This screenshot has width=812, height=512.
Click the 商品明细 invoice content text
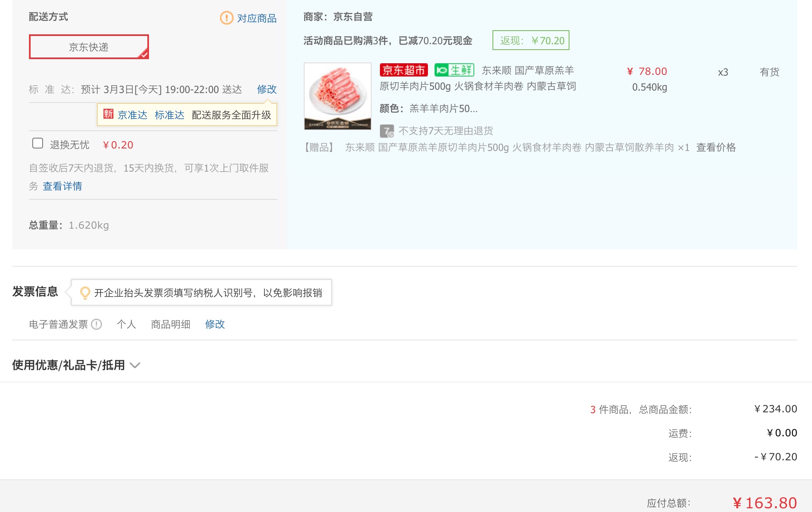pyautogui.click(x=171, y=324)
